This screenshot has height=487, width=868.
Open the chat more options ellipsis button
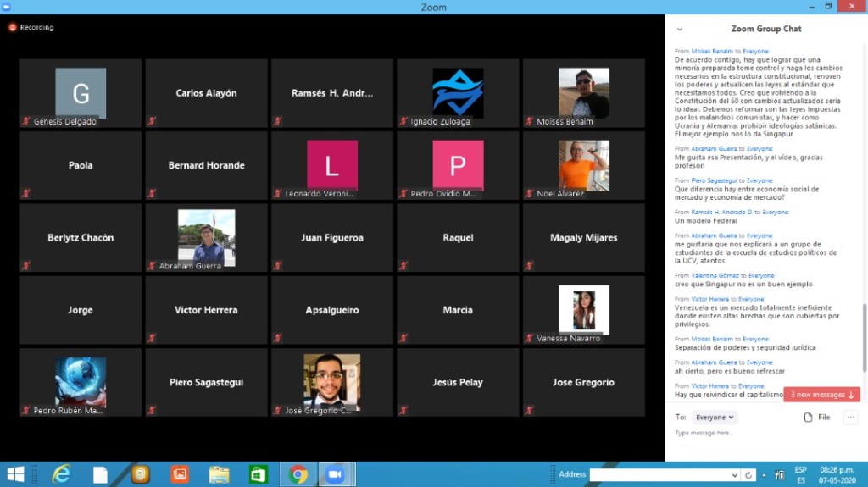tap(850, 417)
